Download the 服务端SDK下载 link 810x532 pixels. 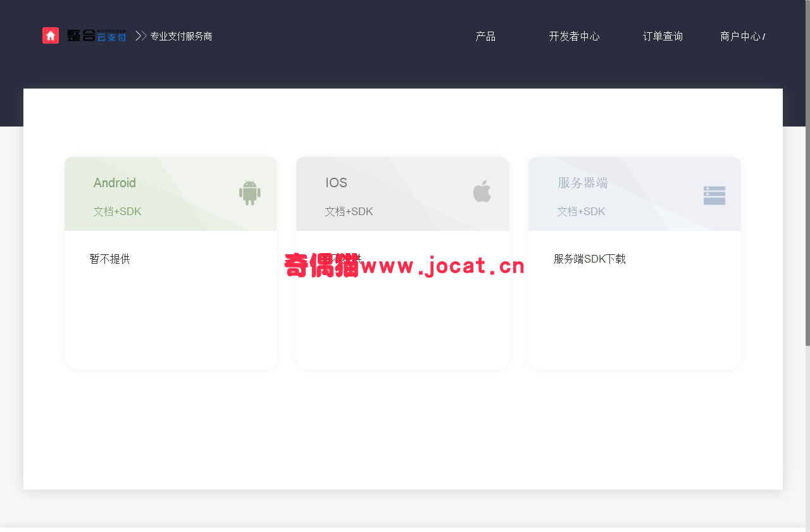coord(589,259)
